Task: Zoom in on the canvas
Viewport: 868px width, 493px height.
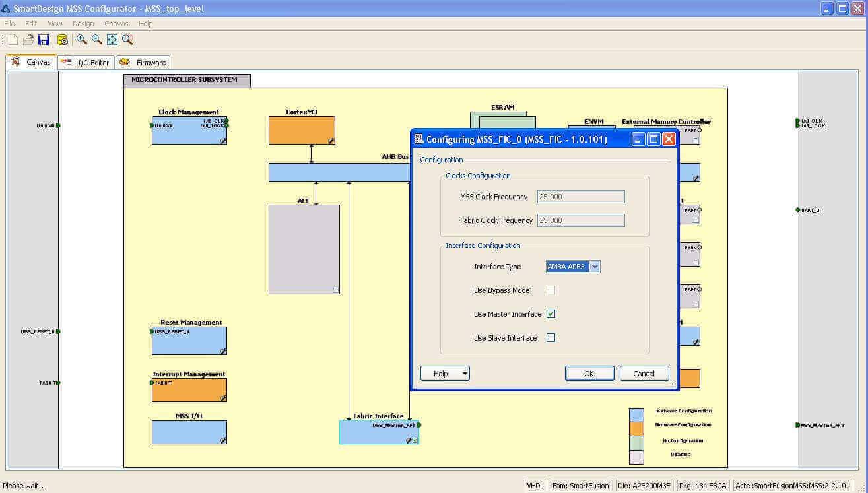Action: point(82,40)
